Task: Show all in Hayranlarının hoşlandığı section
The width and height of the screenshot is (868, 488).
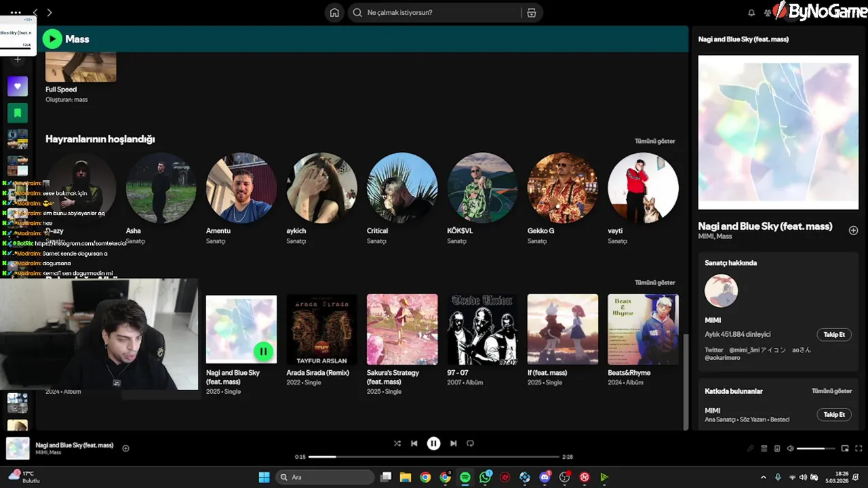Action: 654,141
